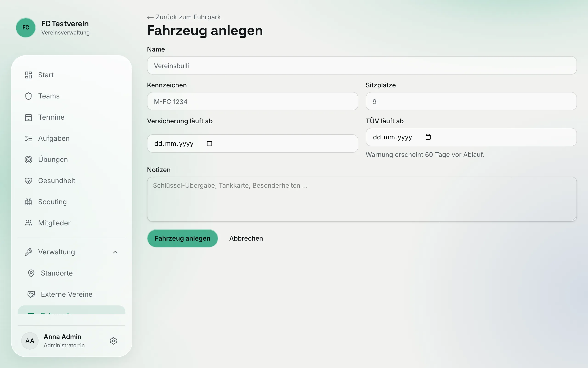The image size is (588, 368).
Task: Open the Start menu item
Action: tap(72, 75)
